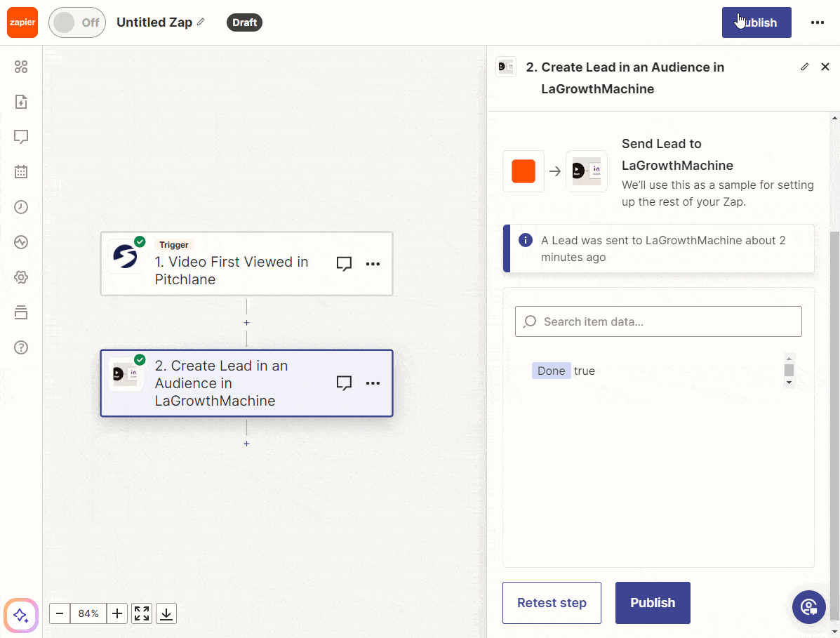Click the LaGrowthMachine icon on step 2 card

(126, 374)
